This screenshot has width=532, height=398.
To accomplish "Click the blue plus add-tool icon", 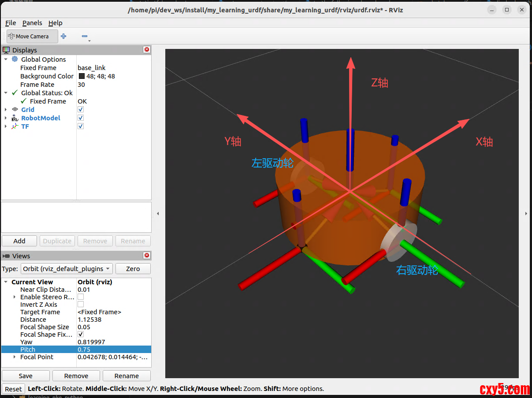I will (63, 36).
